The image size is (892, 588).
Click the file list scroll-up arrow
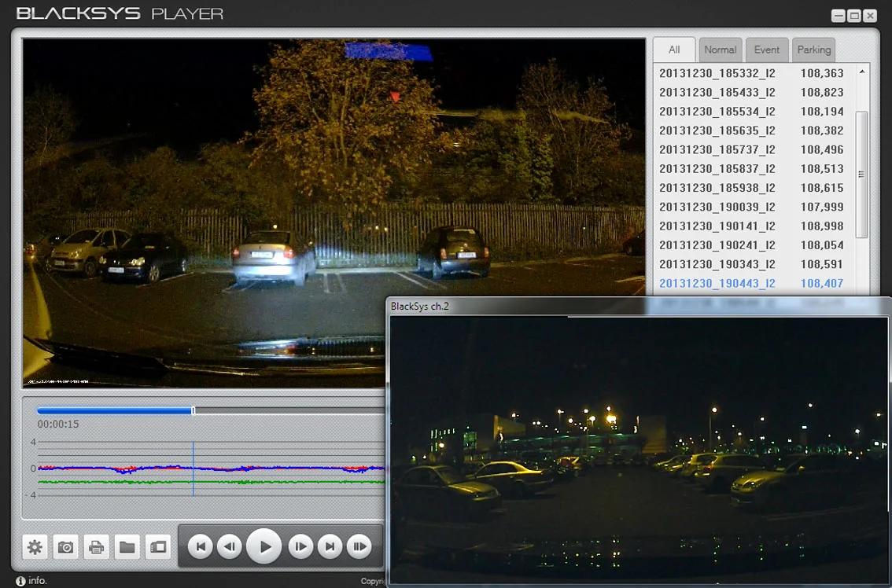tap(862, 72)
